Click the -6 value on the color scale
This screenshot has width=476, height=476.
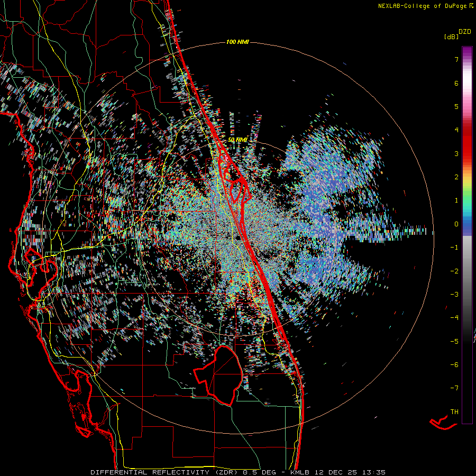(454, 365)
